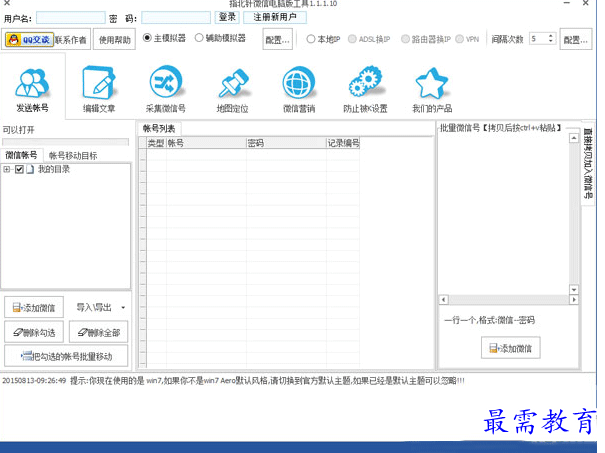This screenshot has height=453, width=605.
Task: Focus the 用户名 input field
Action: click(x=71, y=18)
